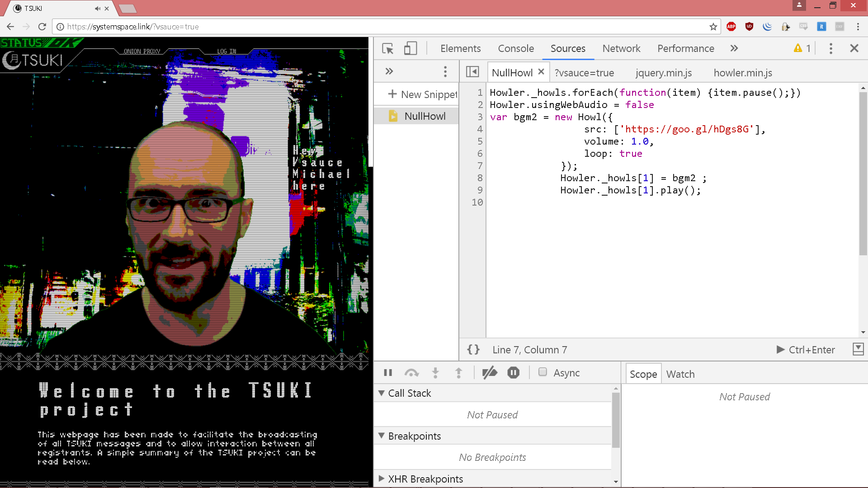Enable the Async checkbox

[542, 372]
